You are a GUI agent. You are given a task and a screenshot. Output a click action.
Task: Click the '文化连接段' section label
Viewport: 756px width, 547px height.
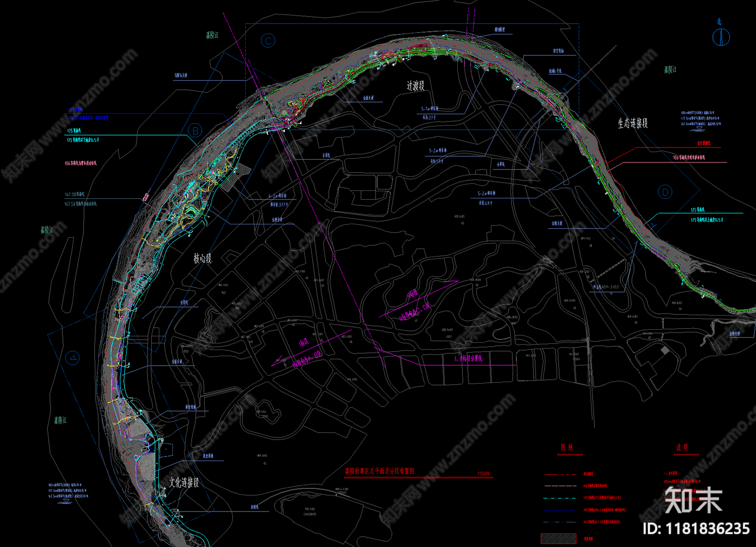pyautogui.click(x=184, y=482)
